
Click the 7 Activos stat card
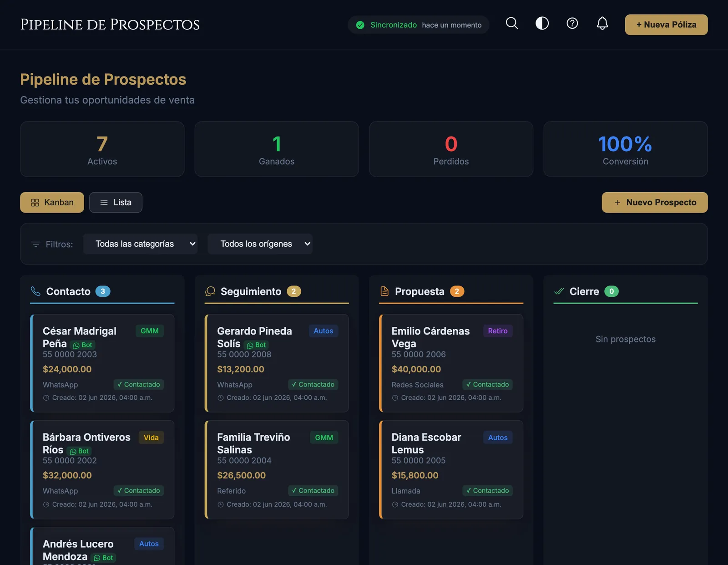[102, 149]
